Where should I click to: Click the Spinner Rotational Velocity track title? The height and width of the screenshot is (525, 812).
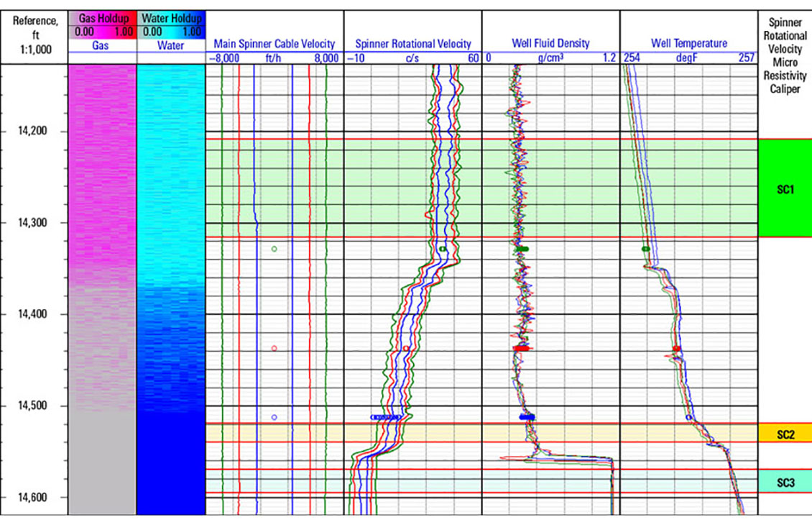point(412,44)
